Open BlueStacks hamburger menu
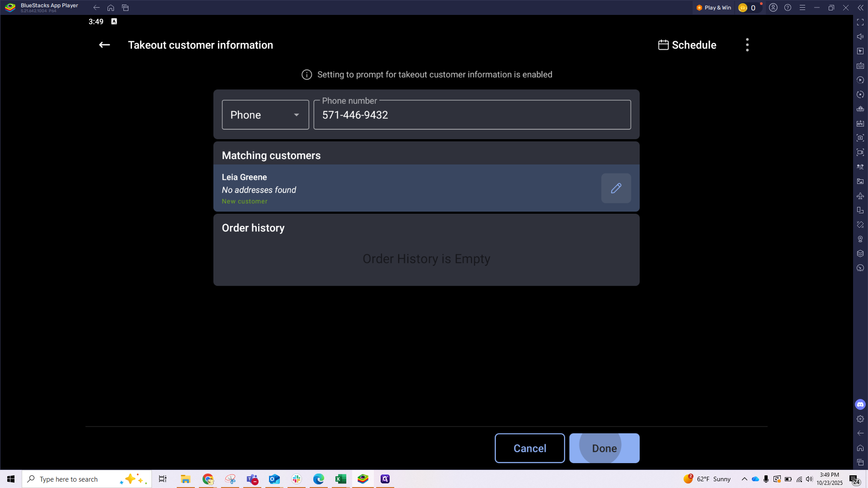This screenshot has height=488, width=868. click(802, 8)
